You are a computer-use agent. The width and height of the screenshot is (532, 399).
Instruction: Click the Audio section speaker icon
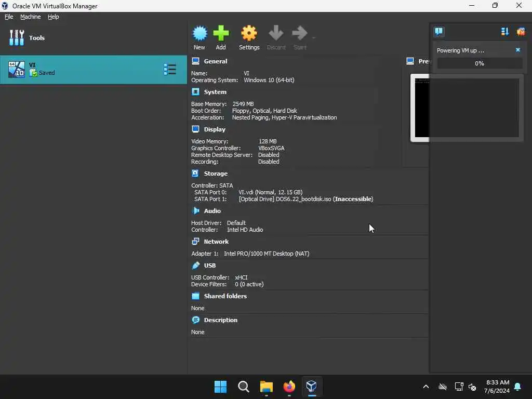click(195, 210)
